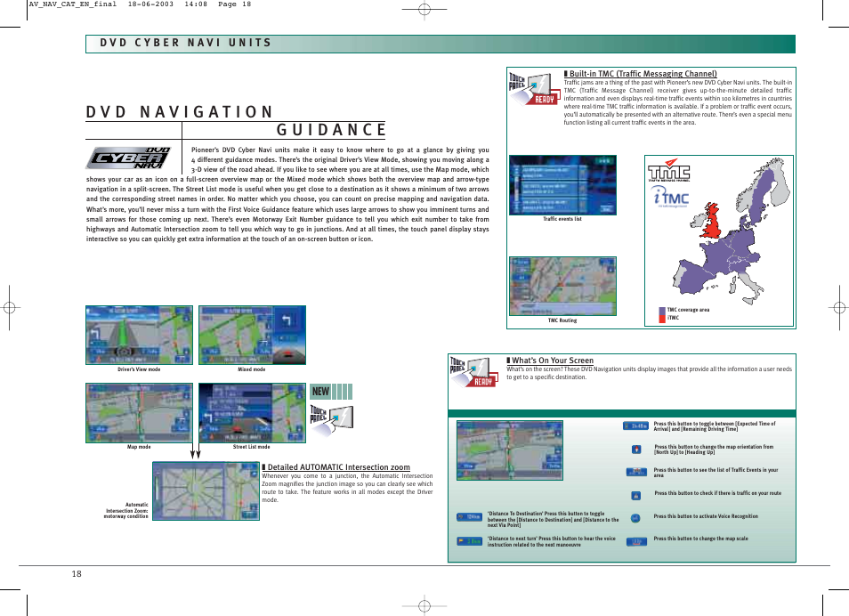The height and width of the screenshot is (616, 849).
Task: Select the 'Built-in TMC (Traffic Messaging Channel)' heading
Action: tap(643, 74)
